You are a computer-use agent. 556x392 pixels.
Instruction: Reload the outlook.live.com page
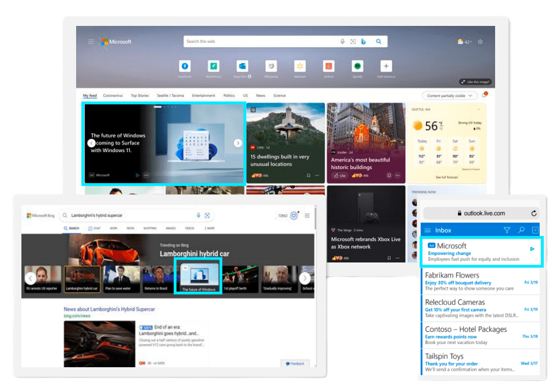pos(533,213)
